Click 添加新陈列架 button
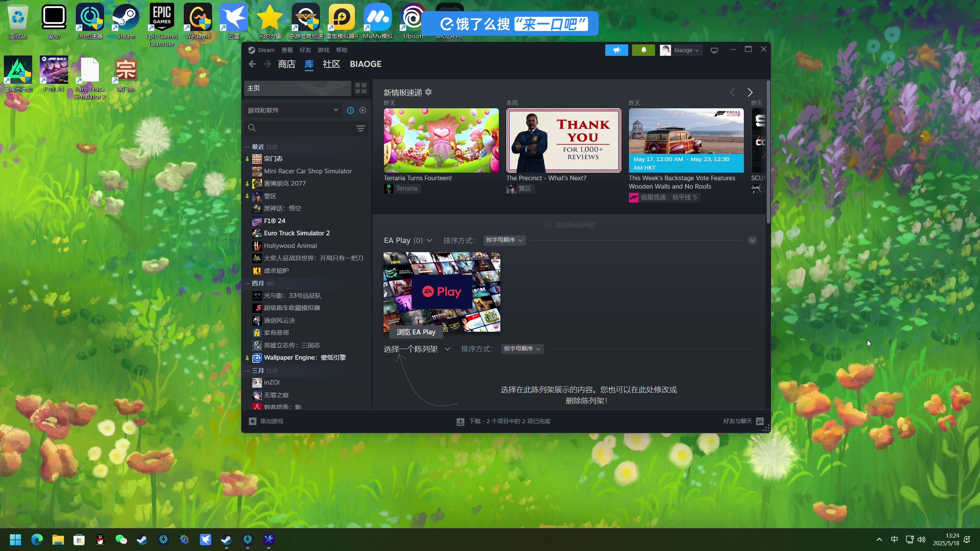The height and width of the screenshot is (551, 980). (570, 225)
